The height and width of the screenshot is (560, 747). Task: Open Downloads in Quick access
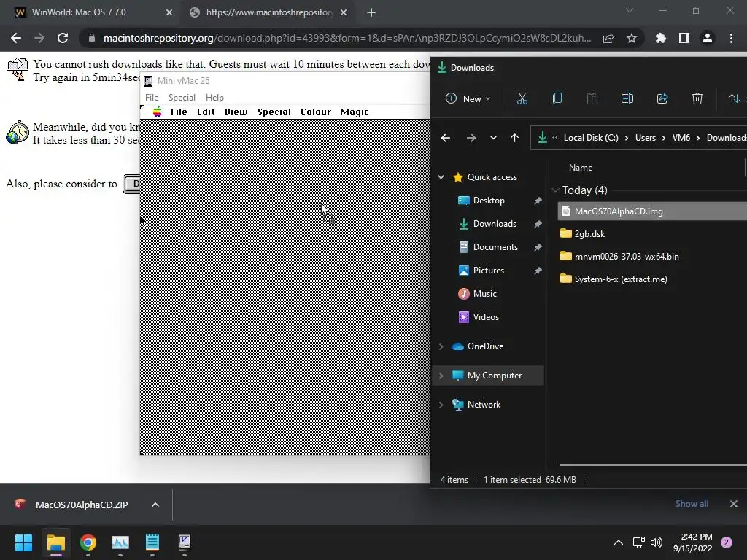tap(495, 224)
